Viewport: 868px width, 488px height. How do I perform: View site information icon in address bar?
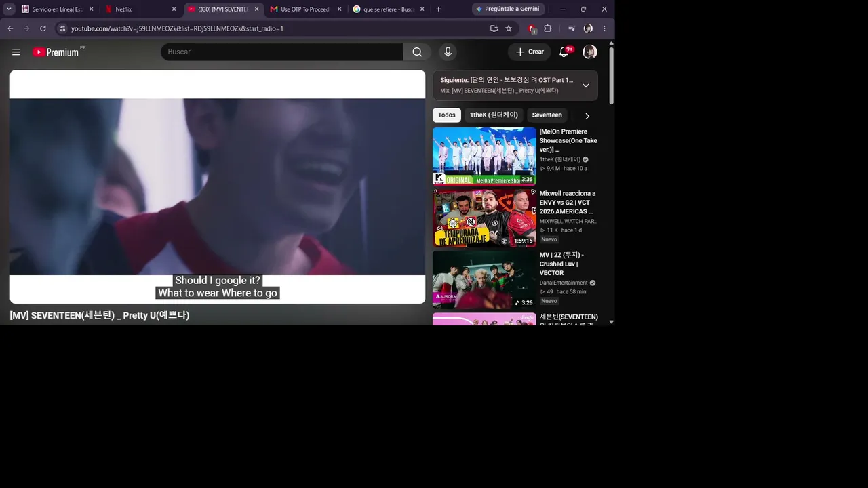(x=62, y=28)
